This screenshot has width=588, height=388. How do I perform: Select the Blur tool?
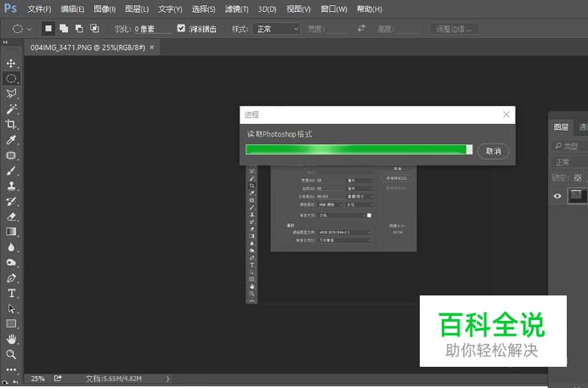click(11, 247)
